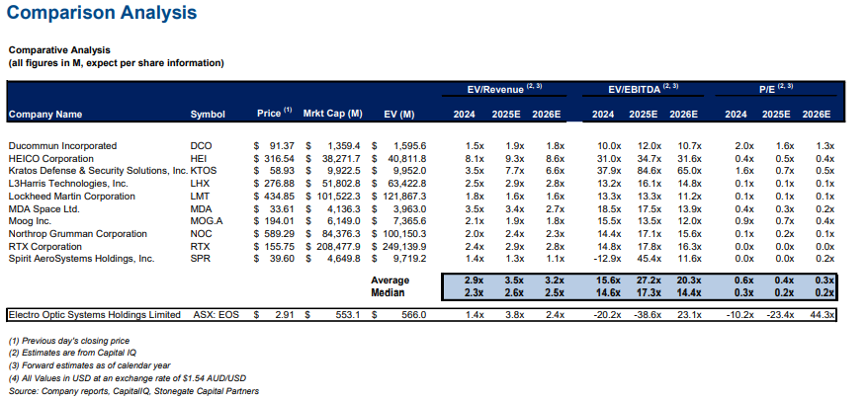Select RTX Corporation's EV value 249,139.9
The height and width of the screenshot is (401, 868).
402,248
